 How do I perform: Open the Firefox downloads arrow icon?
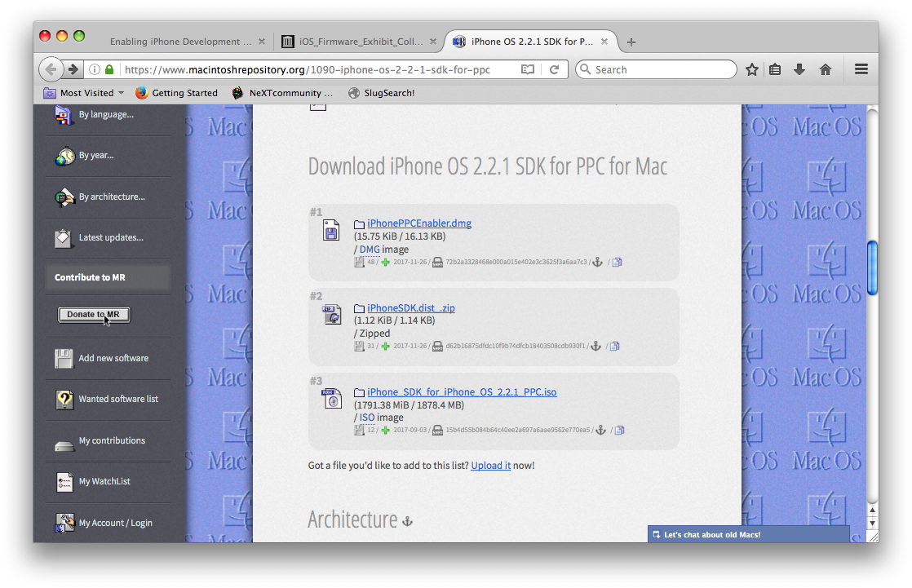[799, 70]
